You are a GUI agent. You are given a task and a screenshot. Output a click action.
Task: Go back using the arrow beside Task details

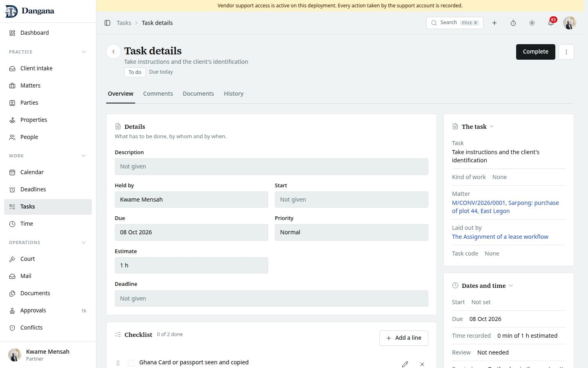pos(114,52)
